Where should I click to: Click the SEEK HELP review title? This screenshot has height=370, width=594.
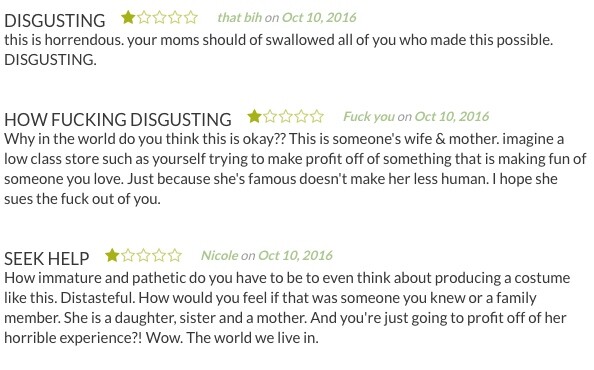[x=47, y=259]
